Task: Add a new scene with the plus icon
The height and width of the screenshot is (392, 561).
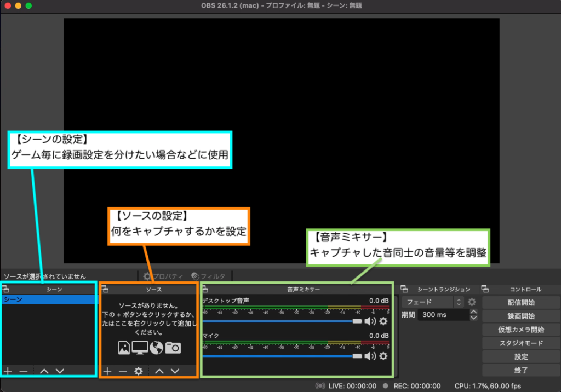Action: pyautogui.click(x=8, y=371)
